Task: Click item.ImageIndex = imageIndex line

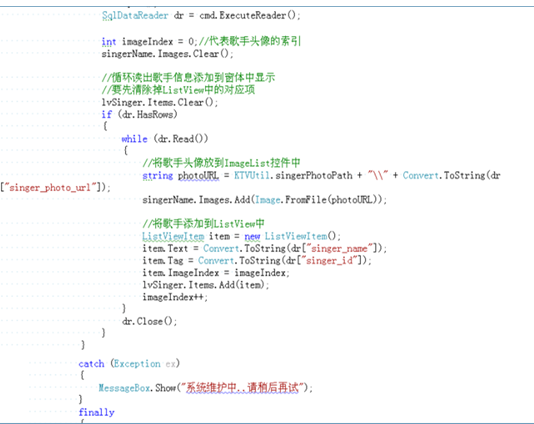Action: (x=216, y=273)
